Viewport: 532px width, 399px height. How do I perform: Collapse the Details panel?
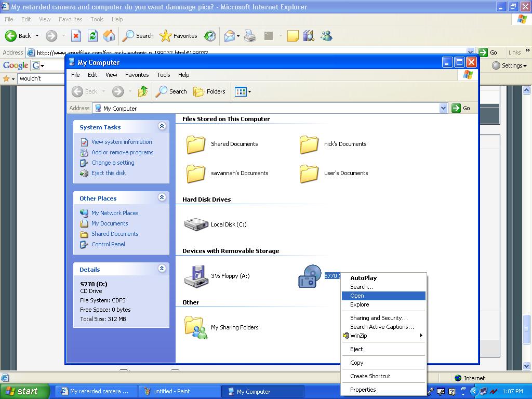[162, 269]
